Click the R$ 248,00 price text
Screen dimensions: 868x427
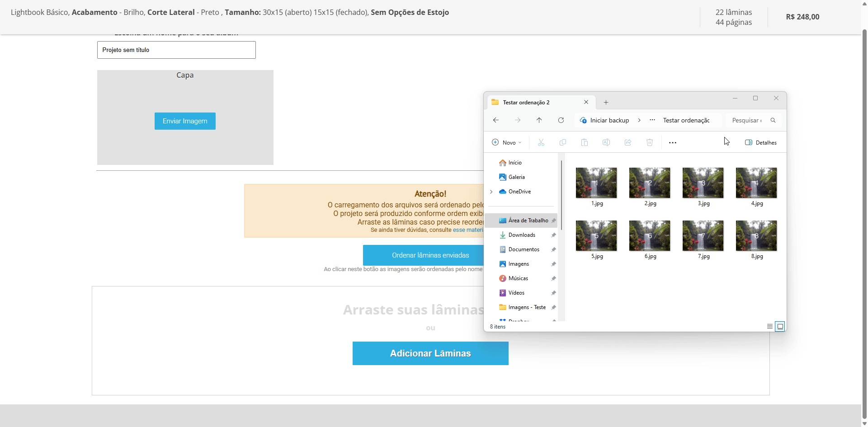[802, 17]
